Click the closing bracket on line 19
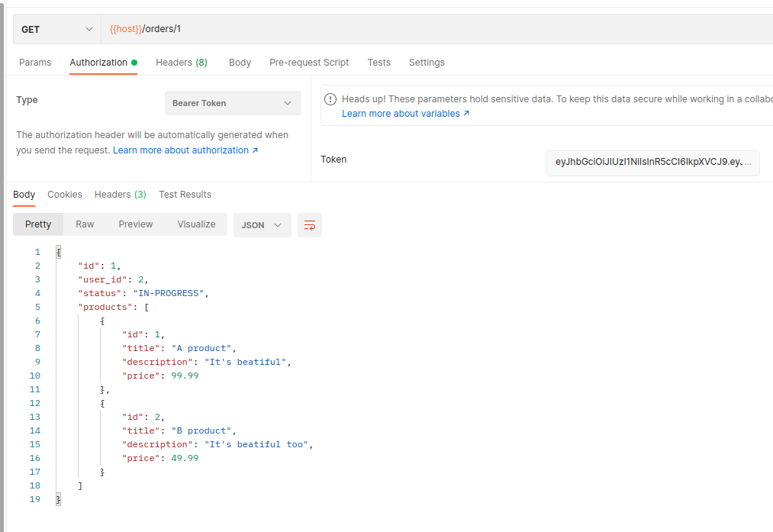 point(58,499)
